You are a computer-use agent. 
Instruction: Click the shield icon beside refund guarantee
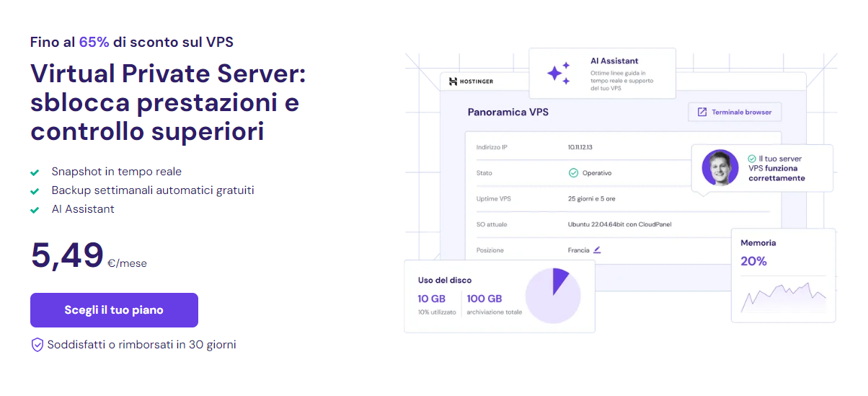[x=37, y=345]
